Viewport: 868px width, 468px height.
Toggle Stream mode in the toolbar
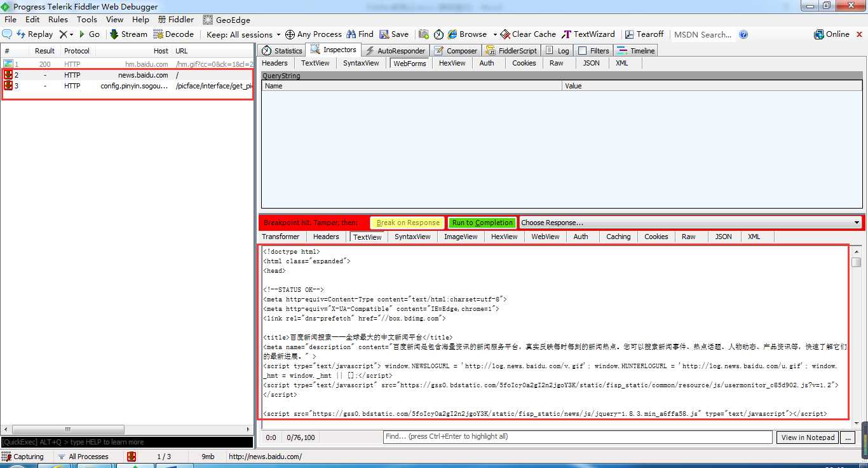[x=128, y=34]
